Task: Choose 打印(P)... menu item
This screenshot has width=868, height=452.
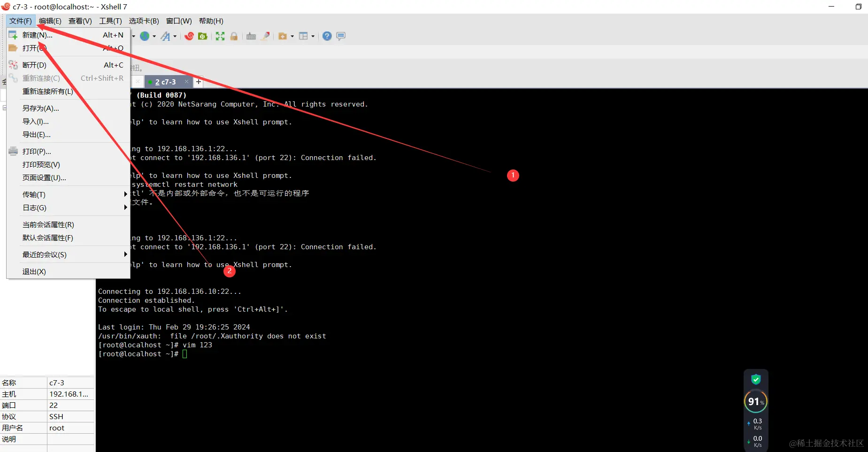Action: coord(69,152)
